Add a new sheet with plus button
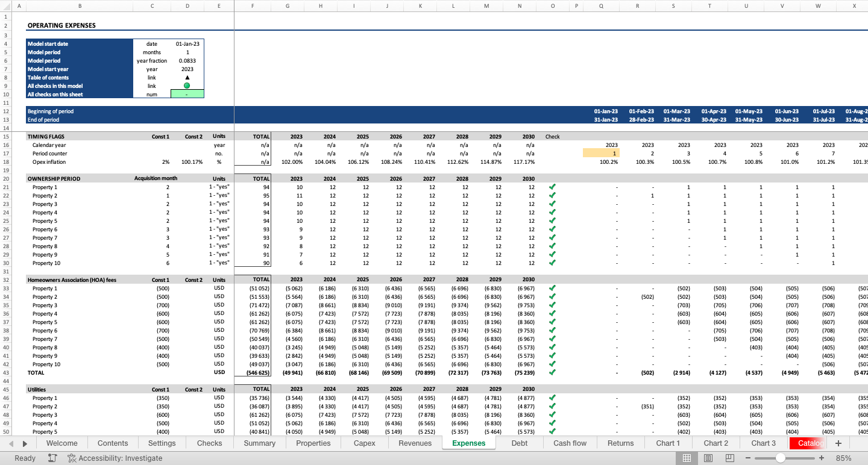868x465 pixels. [838, 443]
